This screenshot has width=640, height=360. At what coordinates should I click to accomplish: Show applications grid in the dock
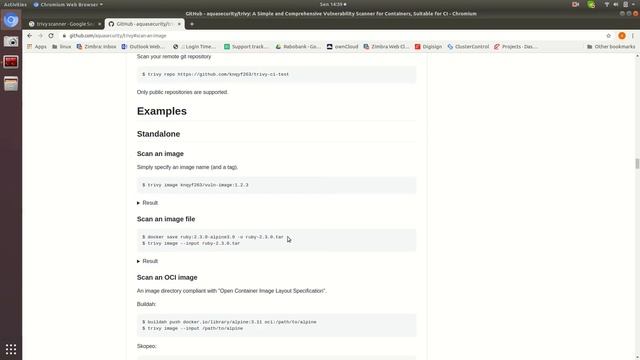click(11, 349)
